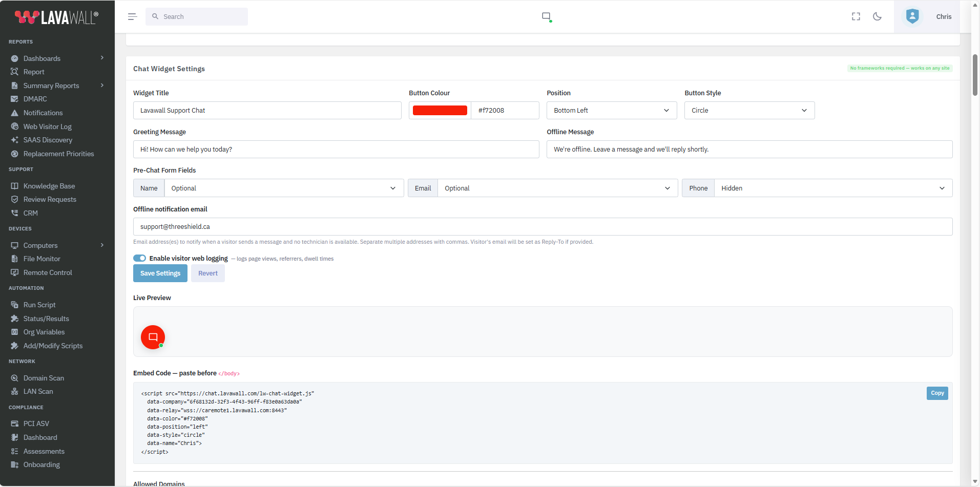The width and height of the screenshot is (980, 487).
Task: Copy the embed code snippet
Action: [x=936, y=393]
